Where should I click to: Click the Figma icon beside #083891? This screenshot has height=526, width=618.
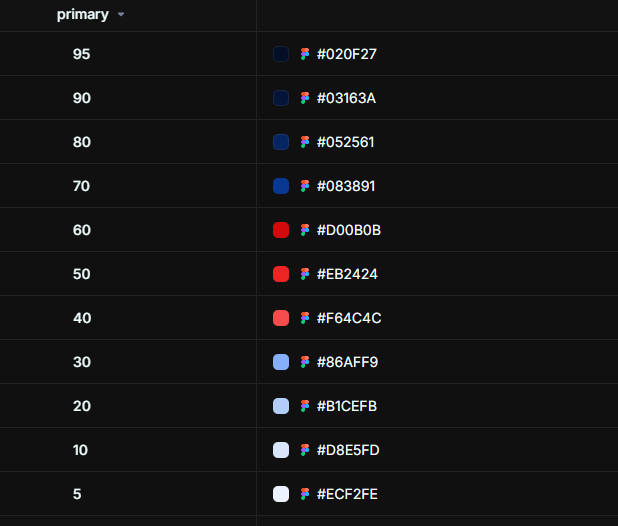point(305,186)
